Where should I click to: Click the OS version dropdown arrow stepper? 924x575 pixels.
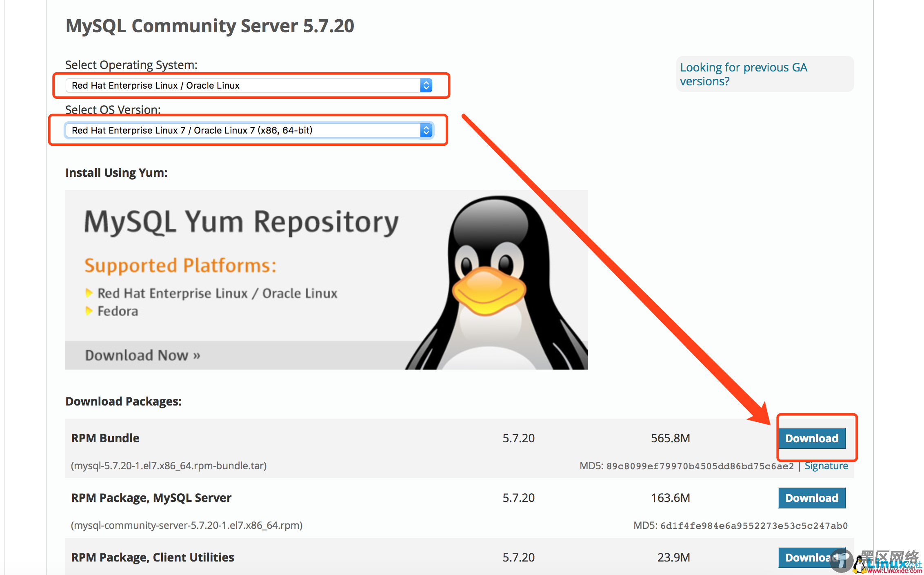[x=426, y=130]
